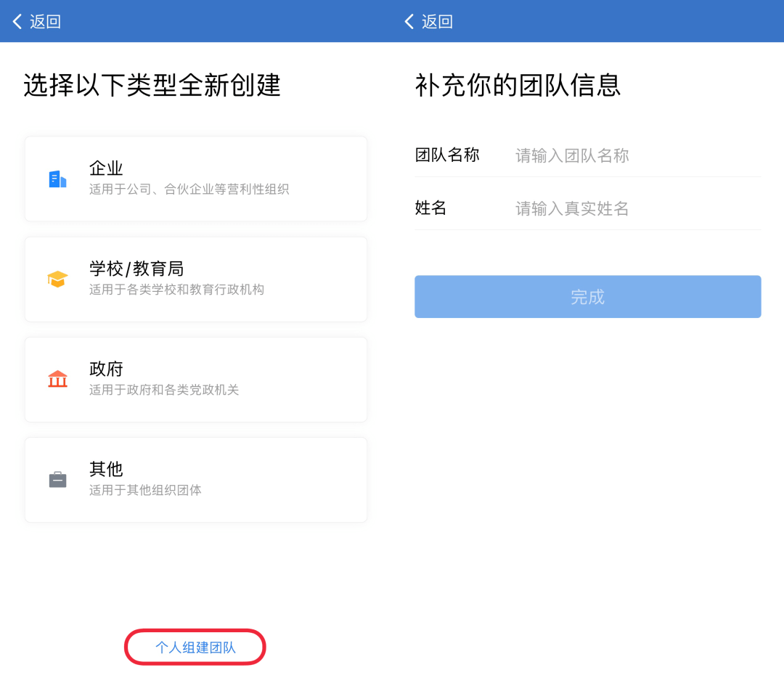Image resolution: width=784 pixels, height=678 pixels.
Task: Click the description 适用于公司、合伙企业等营利性组织
Action: tap(189, 189)
